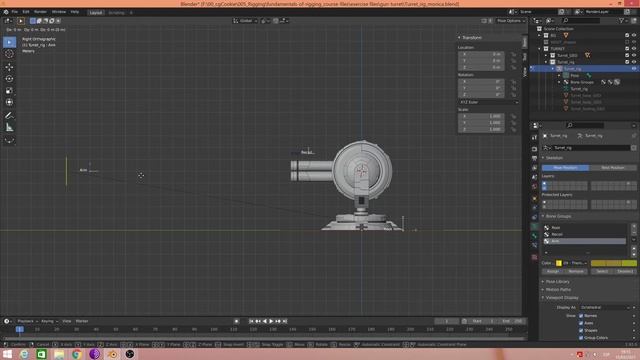Activate the Cursor tool
The width and height of the screenshot is (640, 360).
pos(9,53)
